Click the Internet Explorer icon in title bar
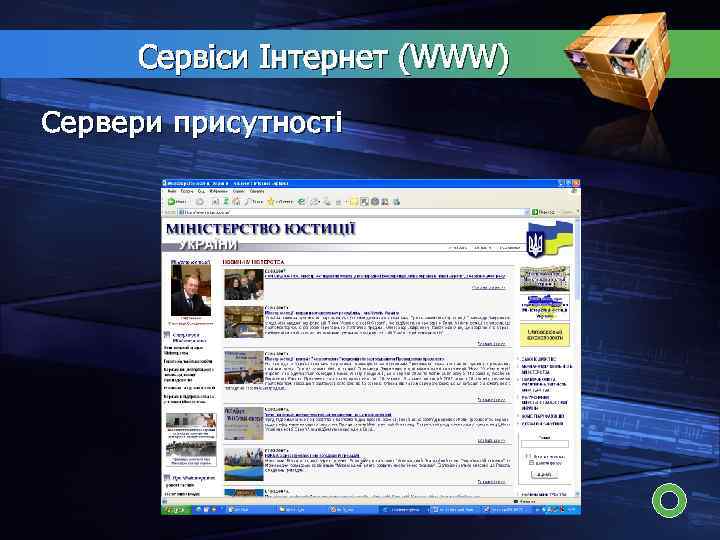720x540 pixels. (x=164, y=183)
